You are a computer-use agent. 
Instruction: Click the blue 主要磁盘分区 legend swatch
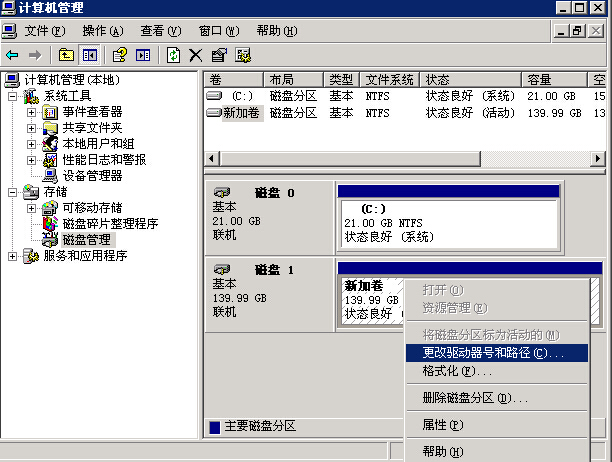[x=215, y=426]
